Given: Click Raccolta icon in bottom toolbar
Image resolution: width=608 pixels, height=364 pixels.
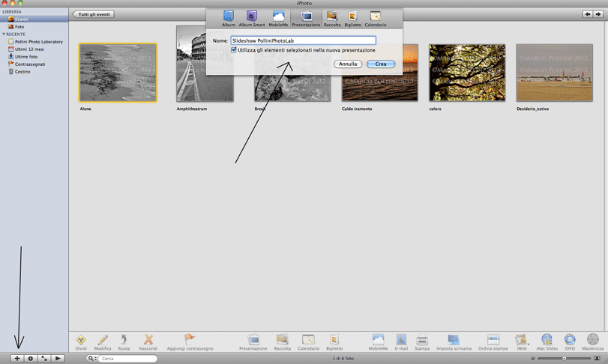Looking at the screenshot, I should point(283,342).
